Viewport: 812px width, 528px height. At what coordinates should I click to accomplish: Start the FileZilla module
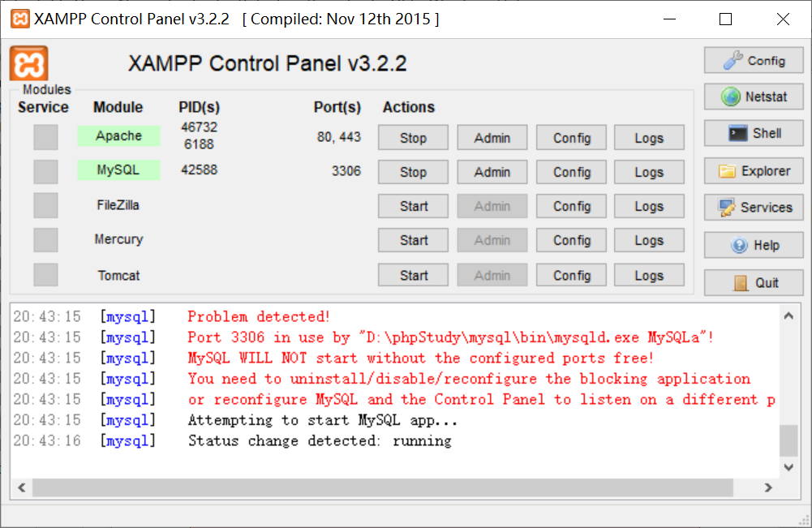click(x=413, y=206)
